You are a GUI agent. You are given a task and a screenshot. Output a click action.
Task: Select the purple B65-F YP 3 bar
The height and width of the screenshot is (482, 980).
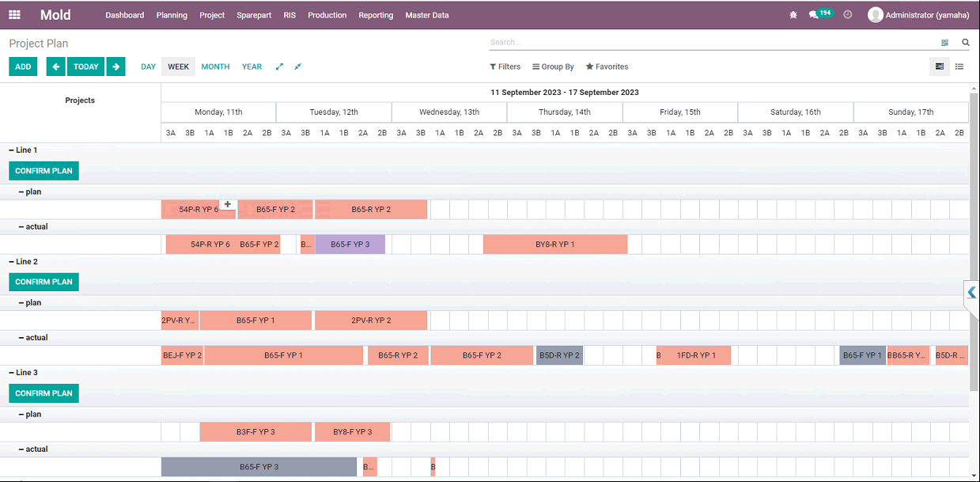pyautogui.click(x=350, y=245)
